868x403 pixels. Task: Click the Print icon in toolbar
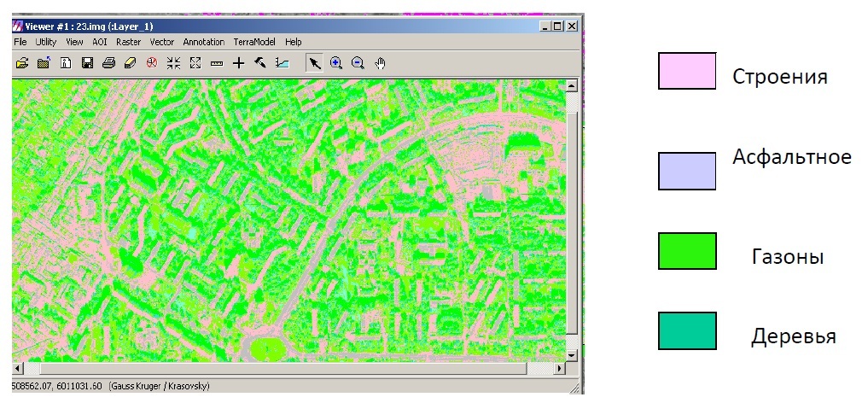[108, 62]
